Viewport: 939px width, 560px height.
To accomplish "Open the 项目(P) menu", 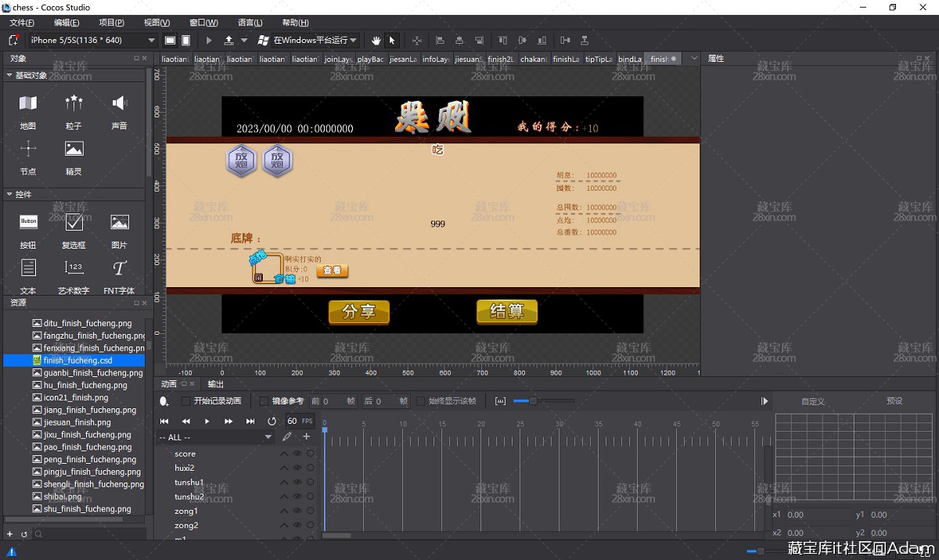I will pyautogui.click(x=111, y=23).
